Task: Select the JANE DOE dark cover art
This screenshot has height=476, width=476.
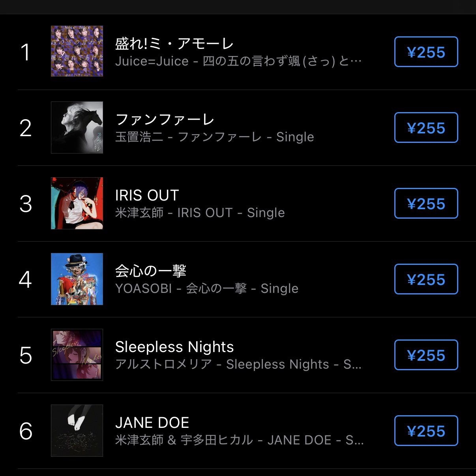Action: click(77, 430)
